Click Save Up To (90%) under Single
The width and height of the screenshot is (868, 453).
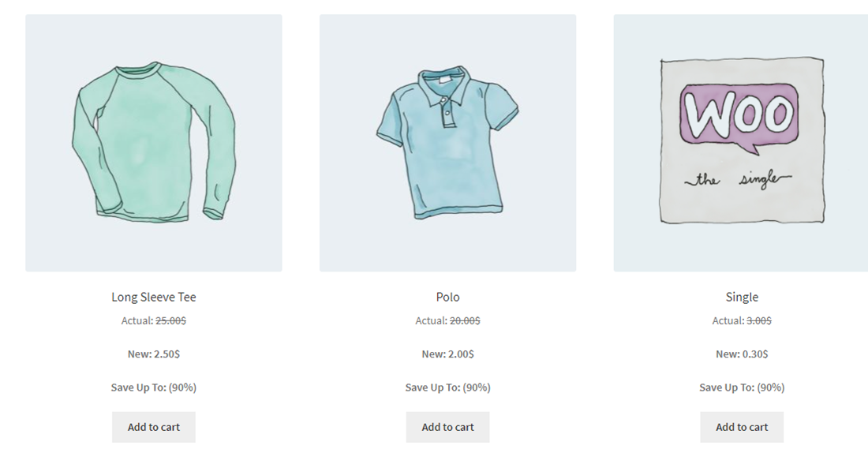[741, 387]
